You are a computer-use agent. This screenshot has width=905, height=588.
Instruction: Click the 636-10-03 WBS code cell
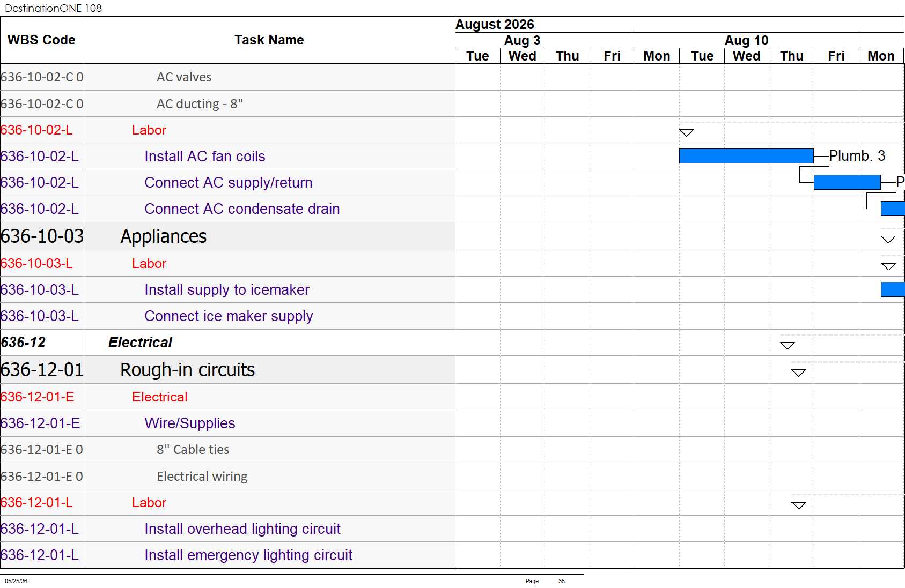pos(42,236)
